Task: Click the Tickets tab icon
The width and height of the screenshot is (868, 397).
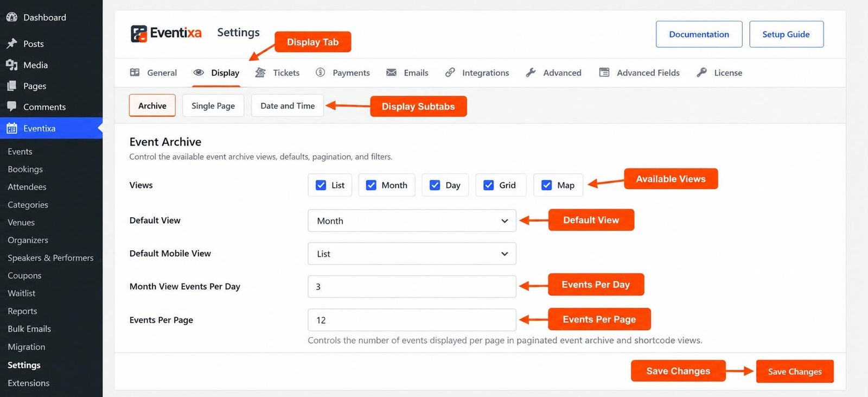Action: tap(260, 72)
